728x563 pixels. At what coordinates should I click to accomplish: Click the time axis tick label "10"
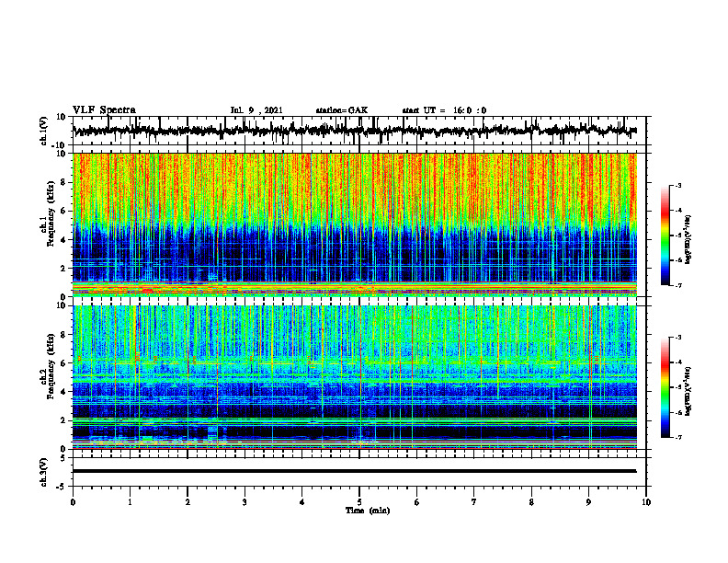coord(646,502)
